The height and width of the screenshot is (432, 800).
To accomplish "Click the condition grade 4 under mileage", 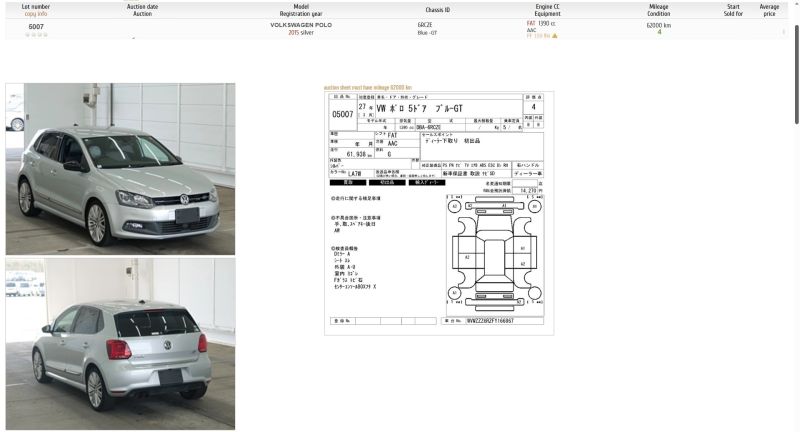I will click(x=659, y=32).
